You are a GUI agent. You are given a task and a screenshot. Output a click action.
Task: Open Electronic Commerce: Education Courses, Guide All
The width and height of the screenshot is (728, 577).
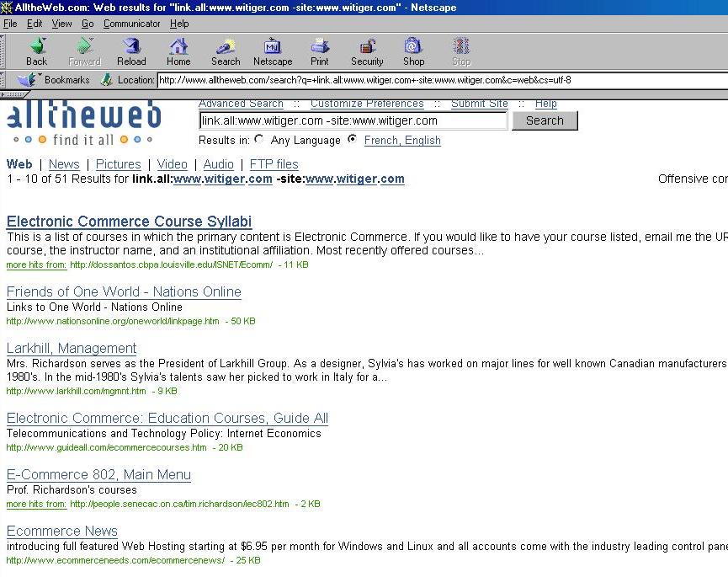pyautogui.click(x=167, y=418)
